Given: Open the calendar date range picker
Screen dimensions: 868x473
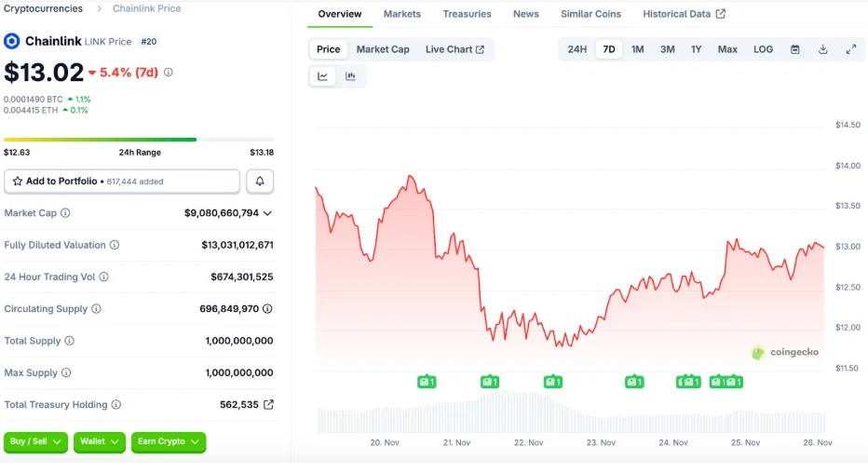Looking at the screenshot, I should (x=795, y=49).
